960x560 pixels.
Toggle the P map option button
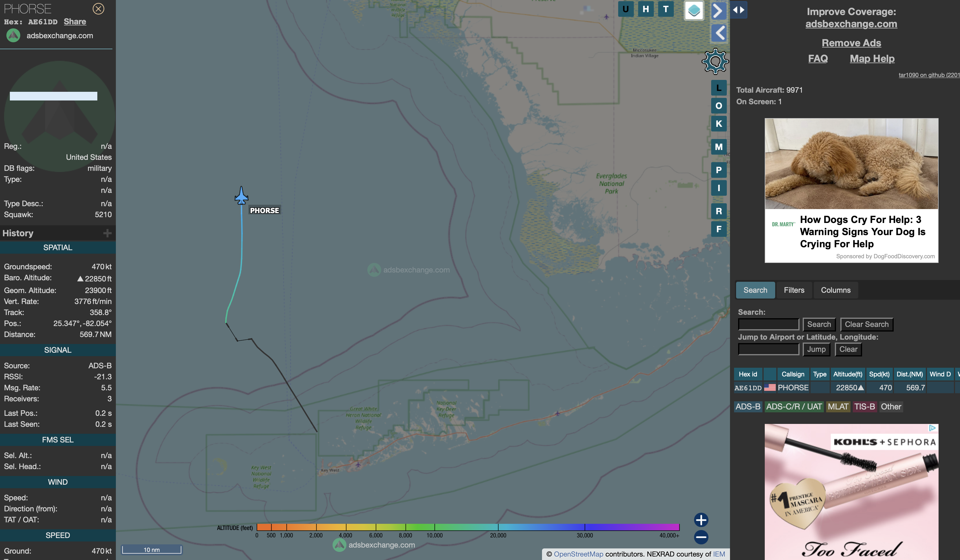(x=718, y=170)
